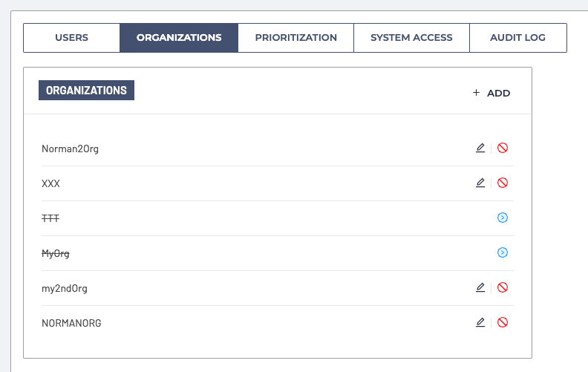Edit the NORMANORG organization

pyautogui.click(x=480, y=322)
